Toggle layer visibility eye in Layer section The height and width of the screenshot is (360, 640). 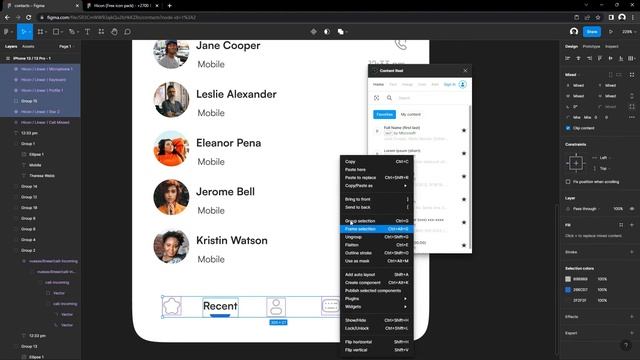coord(632,209)
